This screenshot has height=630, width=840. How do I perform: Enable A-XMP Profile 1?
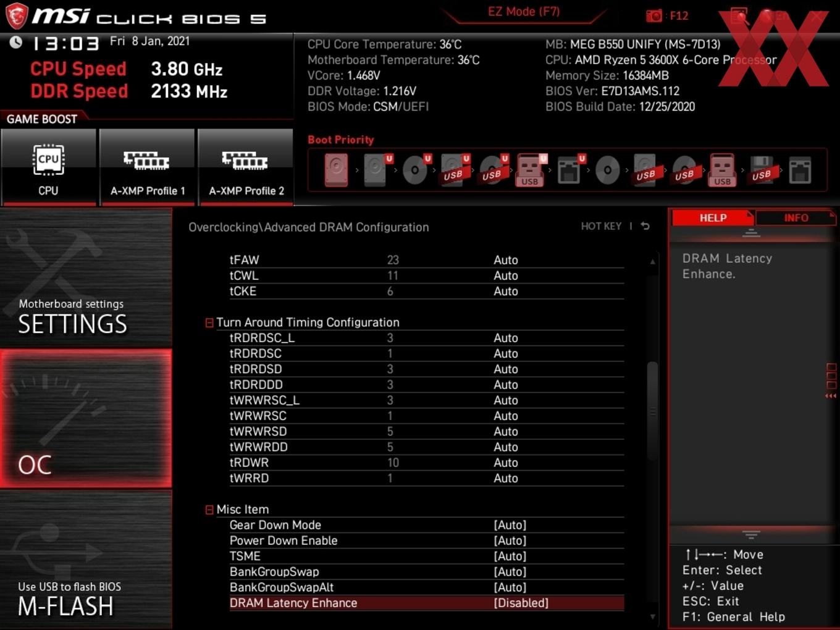pyautogui.click(x=147, y=167)
